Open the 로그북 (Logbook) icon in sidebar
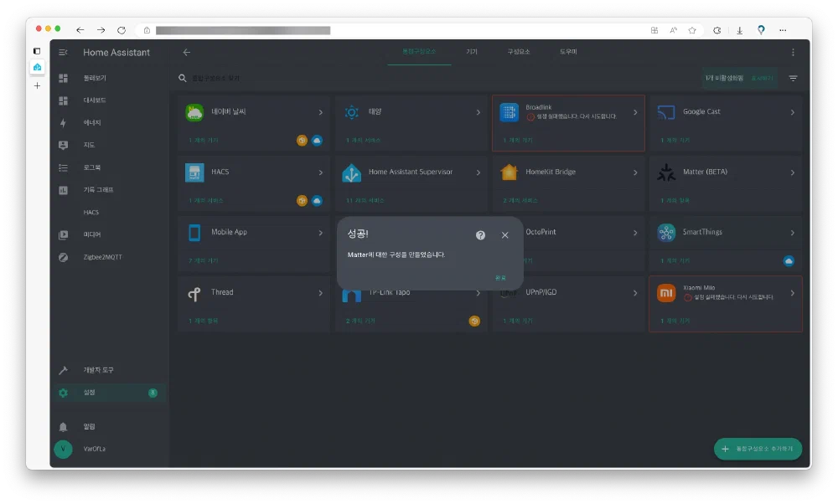This screenshot has width=838, height=504. (x=63, y=167)
